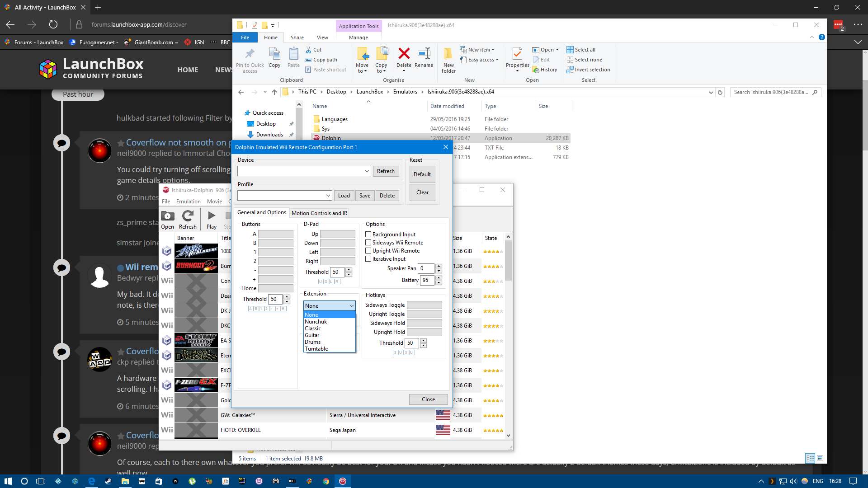Click the Explorer search box
Screen dimensions: 868x488
point(775,92)
